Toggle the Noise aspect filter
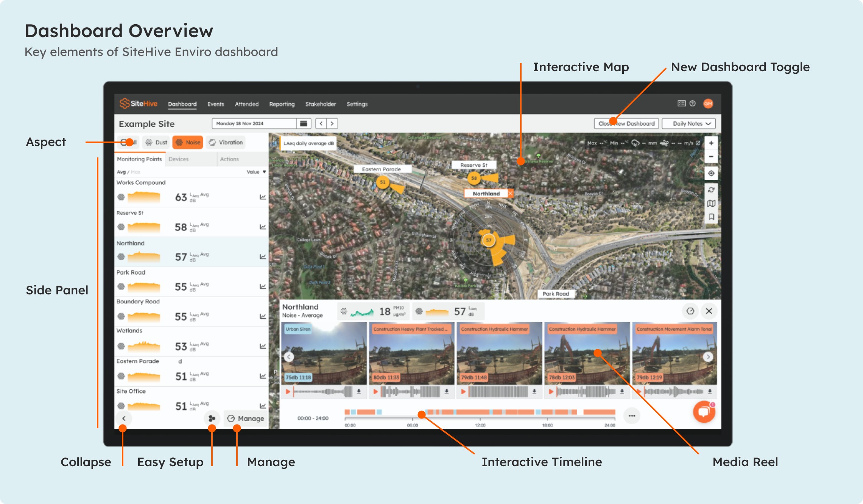The width and height of the screenshot is (863, 504). coord(188,142)
